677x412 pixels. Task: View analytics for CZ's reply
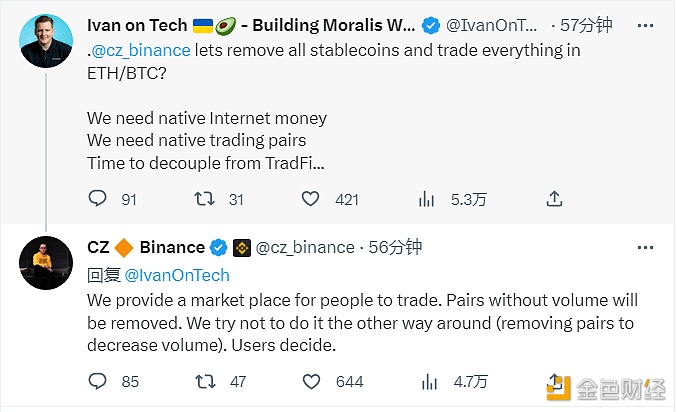(426, 380)
